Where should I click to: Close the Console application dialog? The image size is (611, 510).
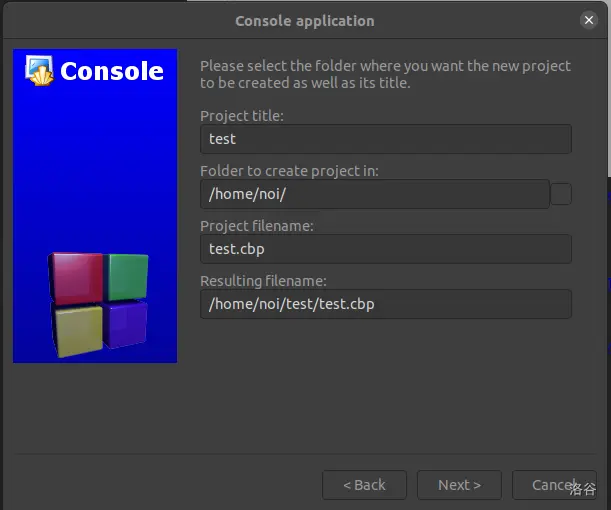pyautogui.click(x=588, y=20)
